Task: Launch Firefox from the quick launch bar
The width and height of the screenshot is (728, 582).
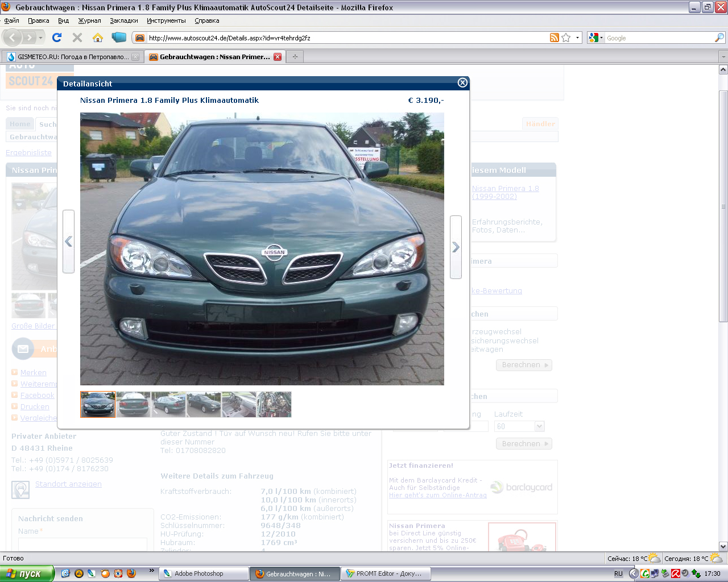Action: click(131, 573)
